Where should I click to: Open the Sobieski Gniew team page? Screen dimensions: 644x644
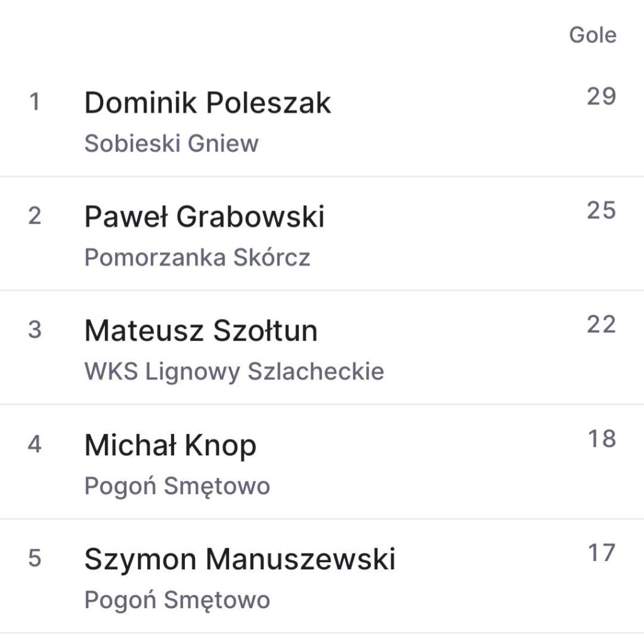(x=171, y=143)
